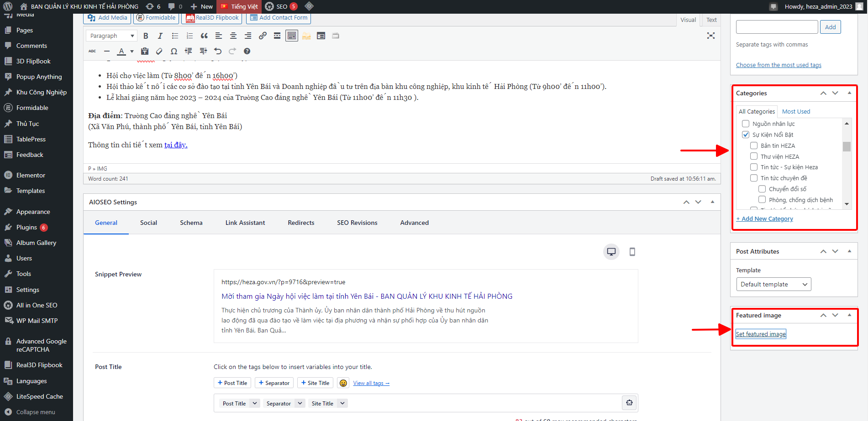Image resolution: width=868 pixels, height=421 pixels.
Task: Switch to the Schema tab
Action: coord(191,223)
